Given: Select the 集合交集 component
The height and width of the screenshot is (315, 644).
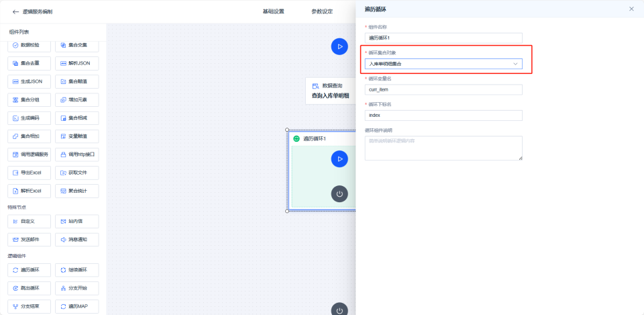Looking at the screenshot, I should pos(76,45).
